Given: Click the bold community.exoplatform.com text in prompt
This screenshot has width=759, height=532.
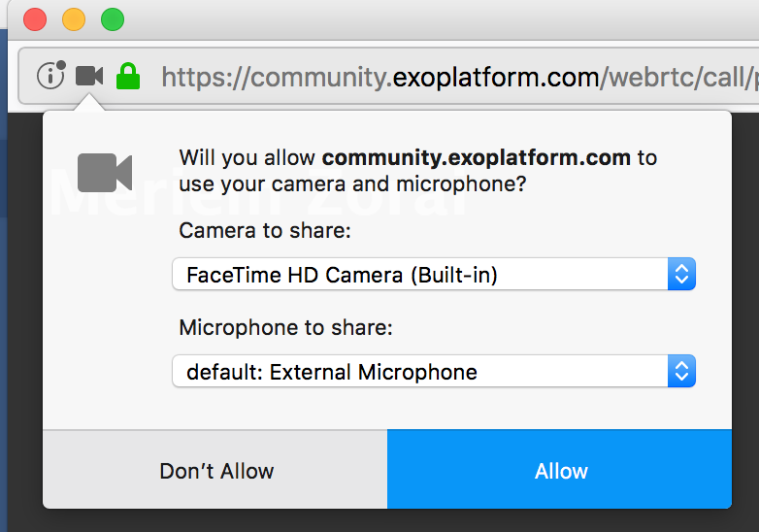Looking at the screenshot, I should [x=477, y=158].
